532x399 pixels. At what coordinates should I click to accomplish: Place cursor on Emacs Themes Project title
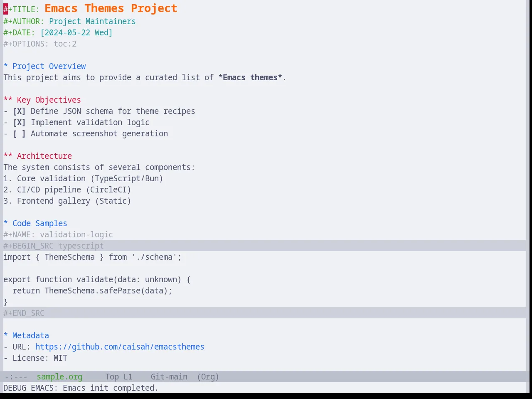(111, 9)
